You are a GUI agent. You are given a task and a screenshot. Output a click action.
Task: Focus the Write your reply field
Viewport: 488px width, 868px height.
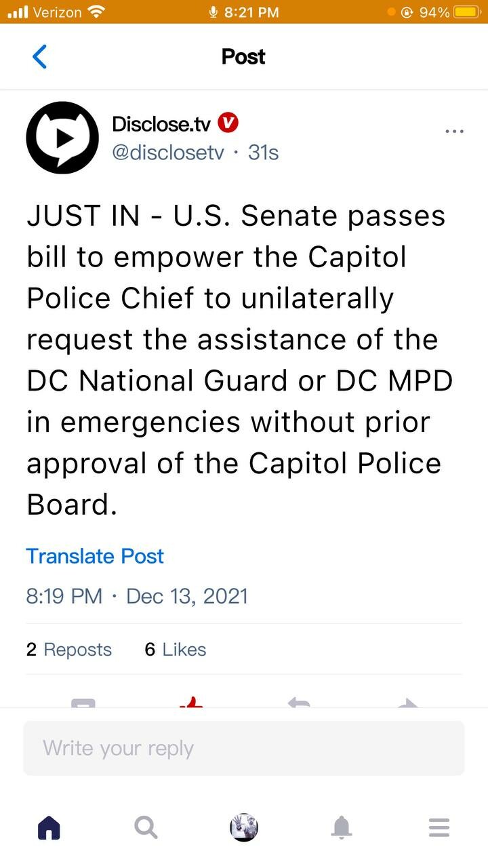244,748
